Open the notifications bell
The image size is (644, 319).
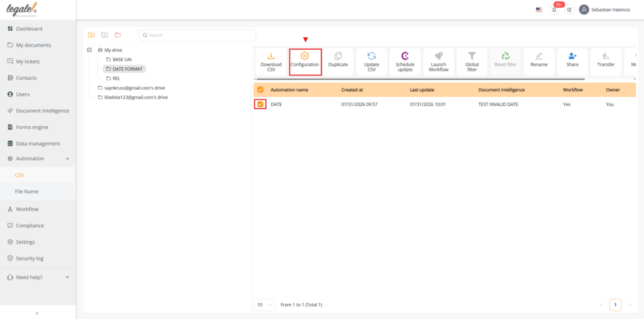[555, 10]
